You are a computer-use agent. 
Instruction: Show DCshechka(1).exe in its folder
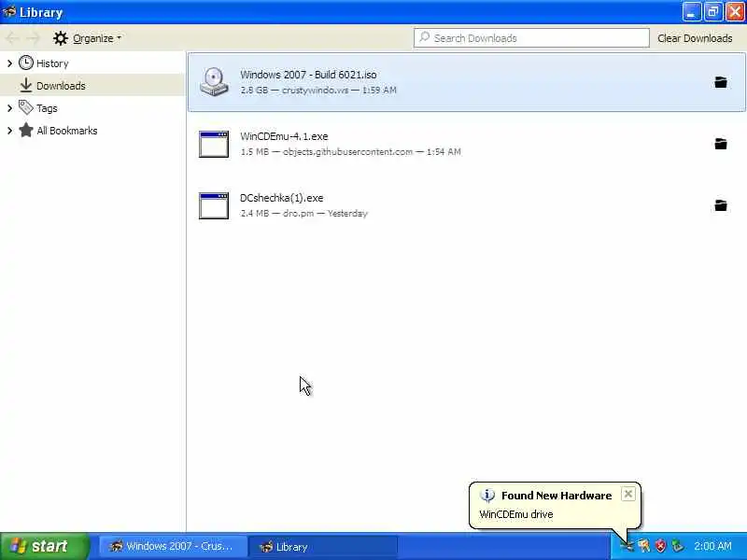pyautogui.click(x=720, y=205)
